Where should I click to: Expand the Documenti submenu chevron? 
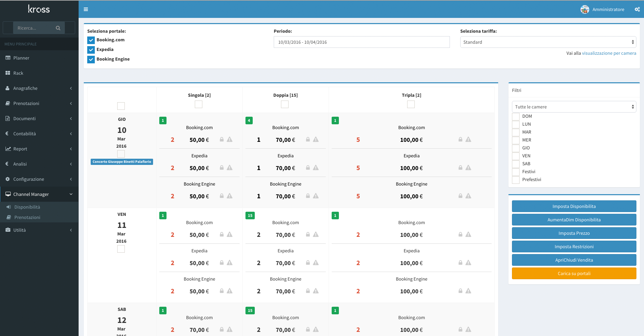click(x=71, y=118)
